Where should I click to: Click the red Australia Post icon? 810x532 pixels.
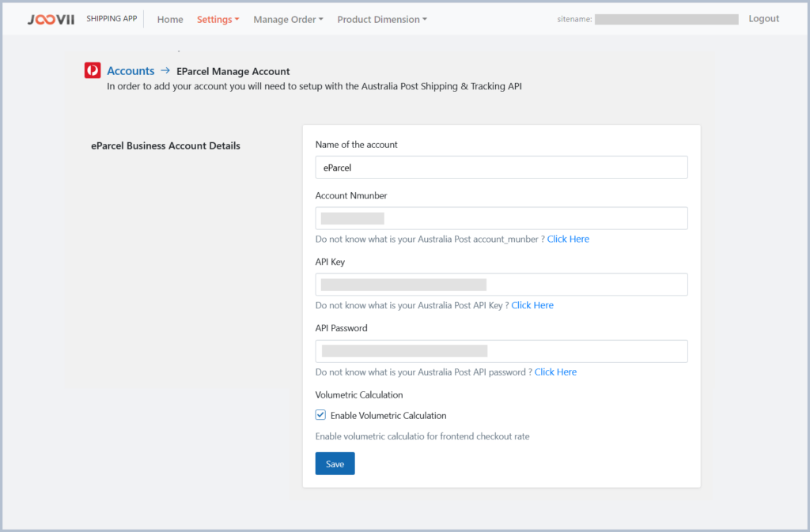tap(93, 71)
